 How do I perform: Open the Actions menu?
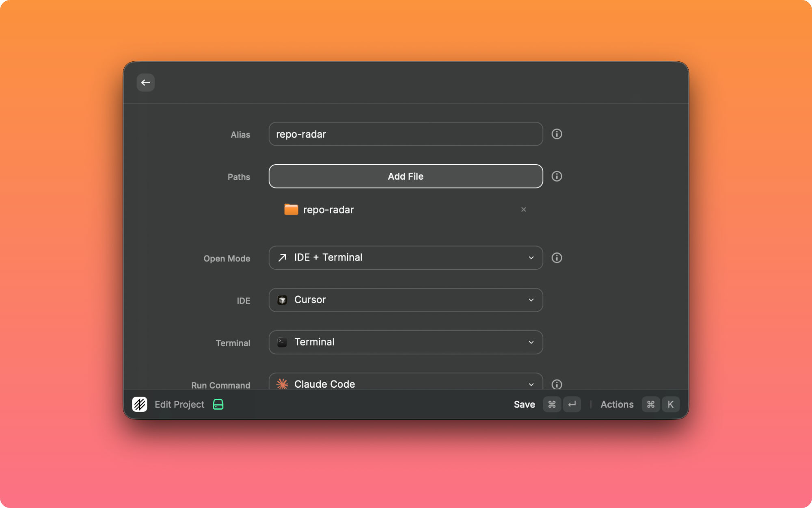point(617,404)
